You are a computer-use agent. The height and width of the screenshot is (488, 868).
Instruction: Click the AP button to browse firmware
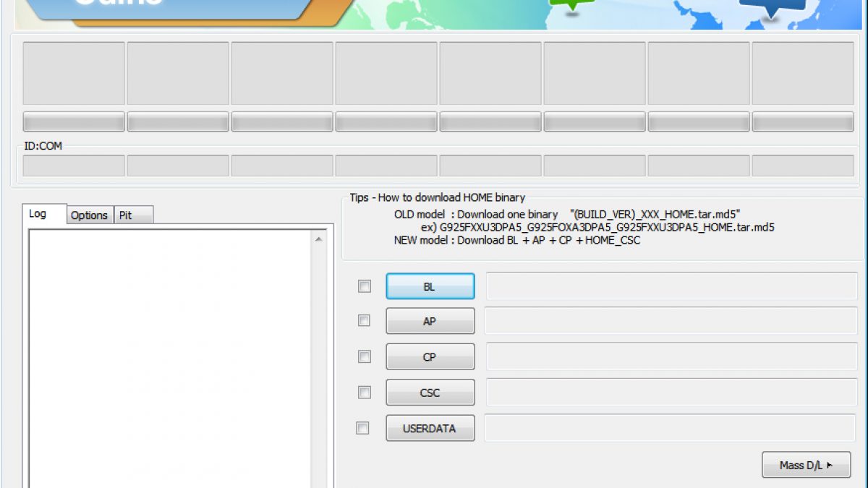click(430, 322)
